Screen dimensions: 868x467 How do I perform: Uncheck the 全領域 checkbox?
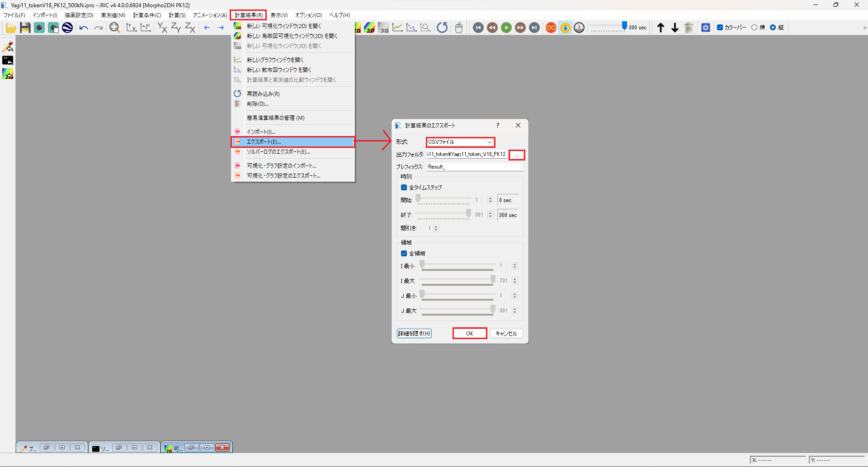[x=404, y=254]
